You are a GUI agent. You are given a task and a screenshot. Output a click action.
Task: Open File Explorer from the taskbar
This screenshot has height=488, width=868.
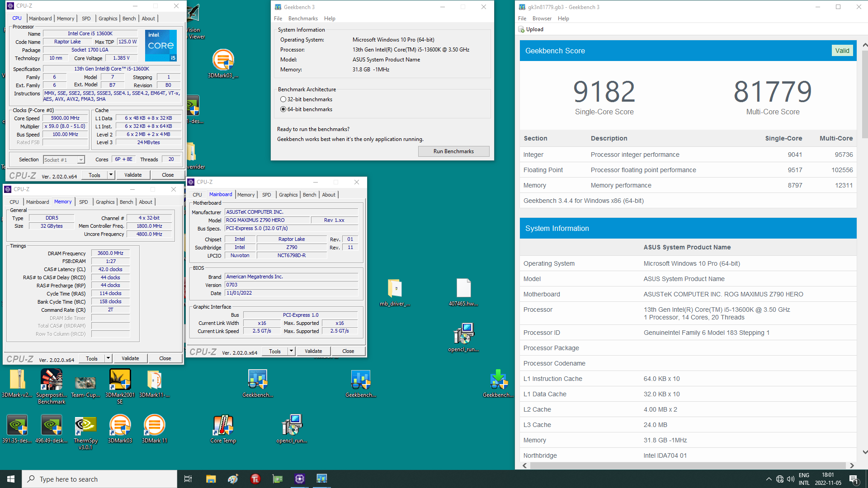point(211,479)
